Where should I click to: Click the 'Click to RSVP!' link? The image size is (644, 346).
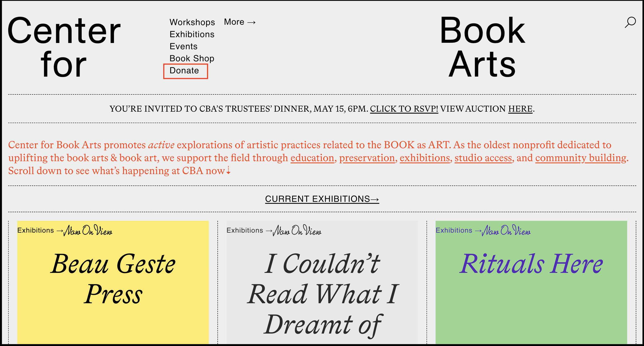[x=404, y=109]
